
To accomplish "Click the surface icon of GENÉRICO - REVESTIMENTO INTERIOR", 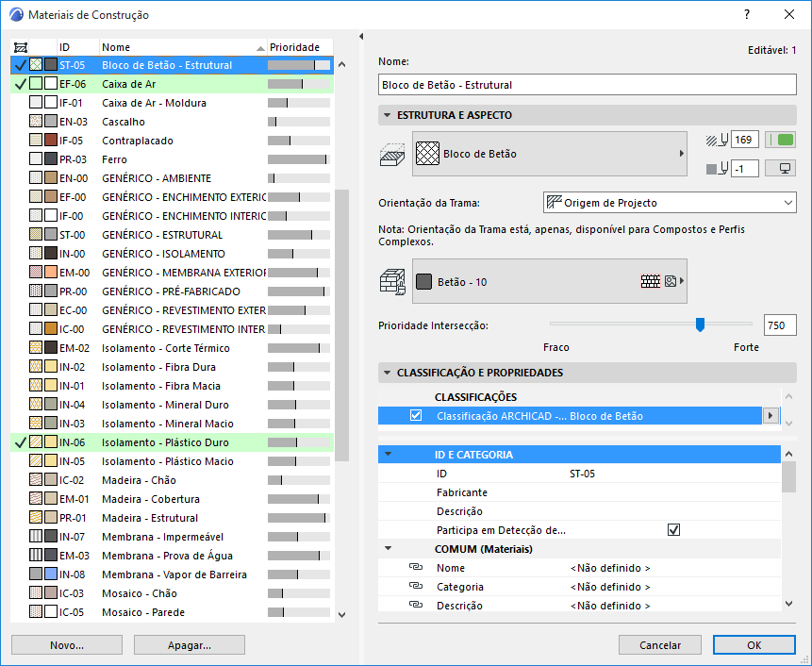I will [51, 329].
